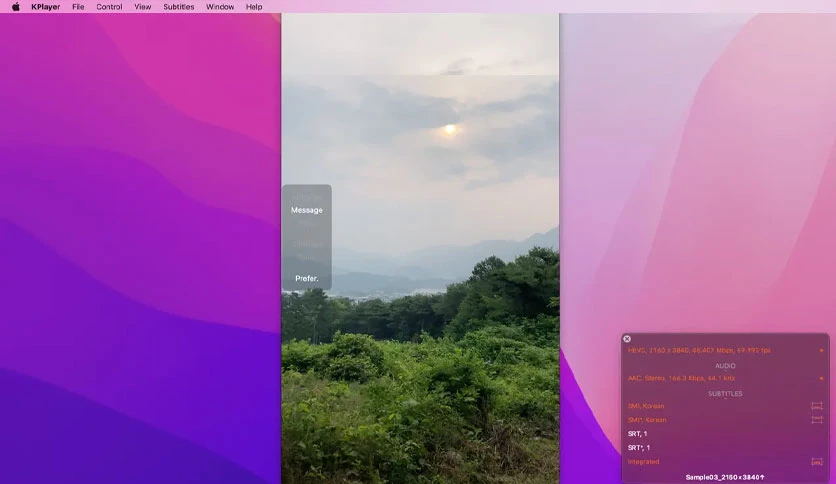This screenshot has width=836, height=484.
Task: Open the Subtitles menu
Action: click(x=179, y=7)
